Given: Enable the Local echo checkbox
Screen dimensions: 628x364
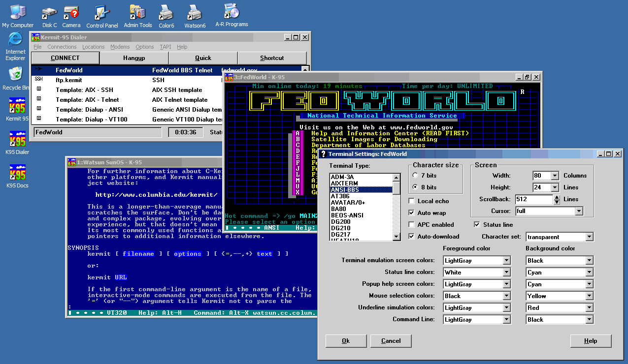Looking at the screenshot, I should (412, 200).
